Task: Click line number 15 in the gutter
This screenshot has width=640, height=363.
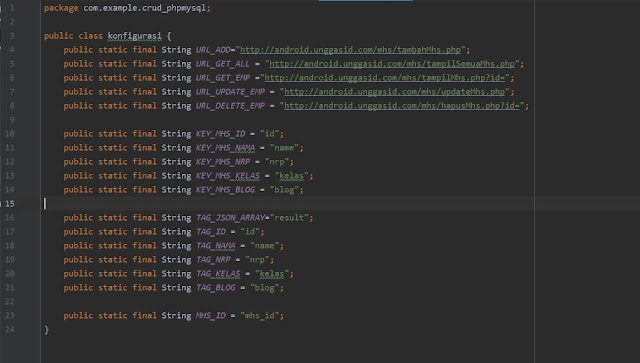Action: pos(10,203)
